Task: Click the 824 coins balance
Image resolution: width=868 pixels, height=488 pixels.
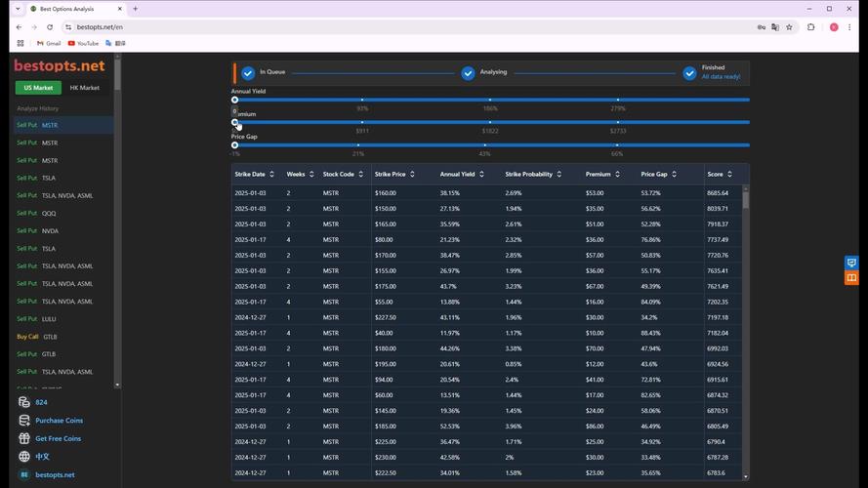Action: [x=42, y=402]
